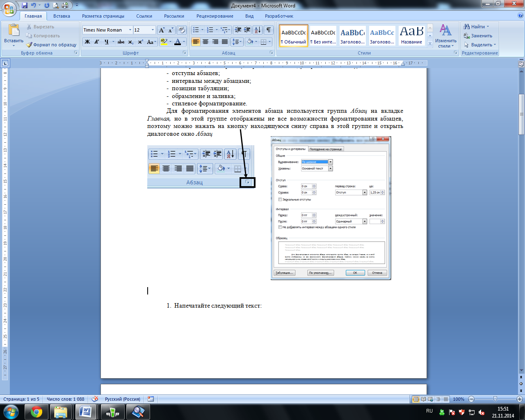Image resolution: width=525 pixels, height=420 pixels.
Task: Open the Рассылки ribbon tab
Action: [174, 16]
